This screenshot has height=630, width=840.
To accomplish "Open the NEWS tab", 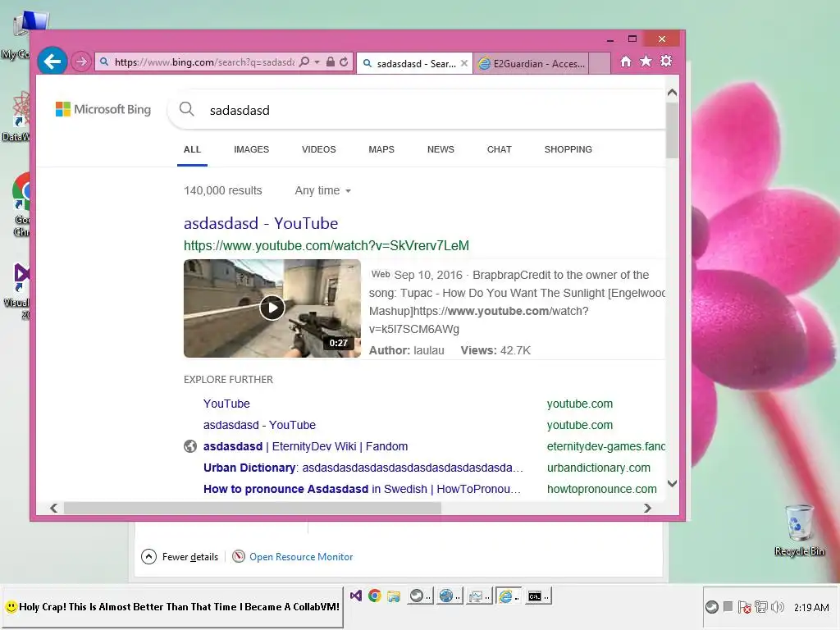I will [441, 149].
